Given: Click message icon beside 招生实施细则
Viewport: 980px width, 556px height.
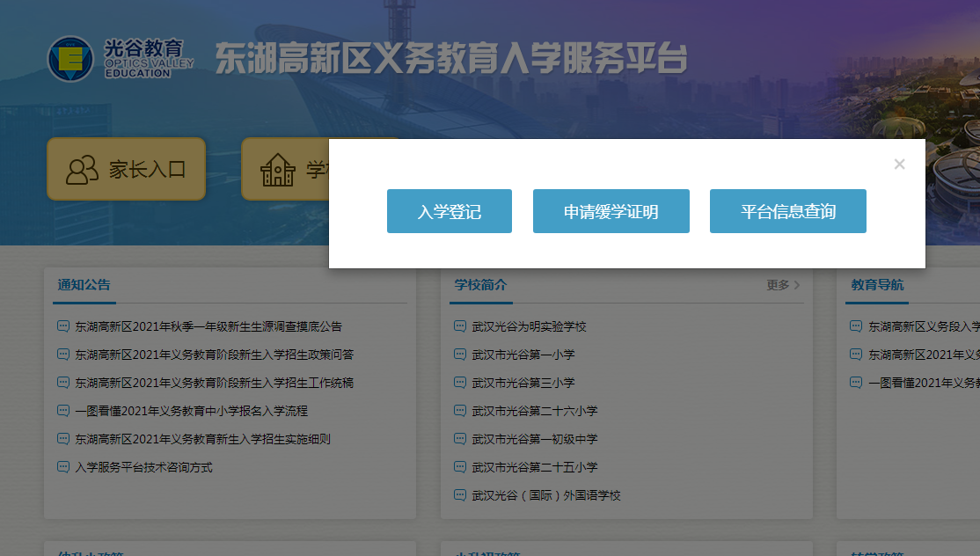Looking at the screenshot, I should 63,438.
